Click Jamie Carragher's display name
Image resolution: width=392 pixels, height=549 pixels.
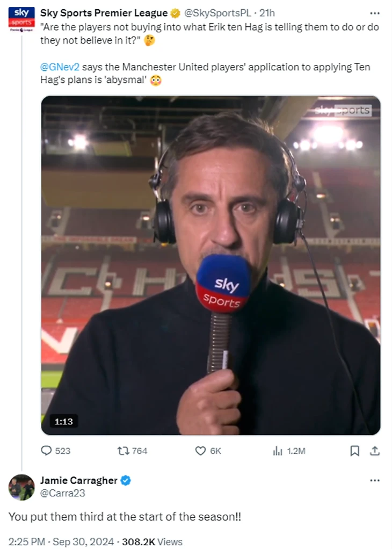(78, 480)
